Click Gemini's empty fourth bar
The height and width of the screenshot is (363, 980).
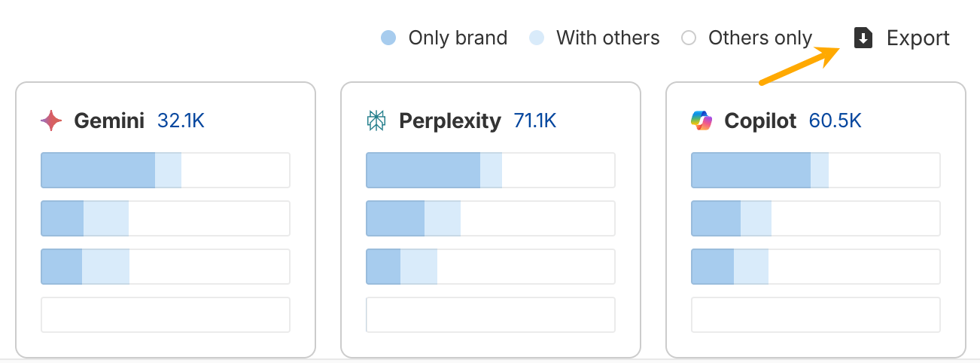pyautogui.click(x=166, y=315)
